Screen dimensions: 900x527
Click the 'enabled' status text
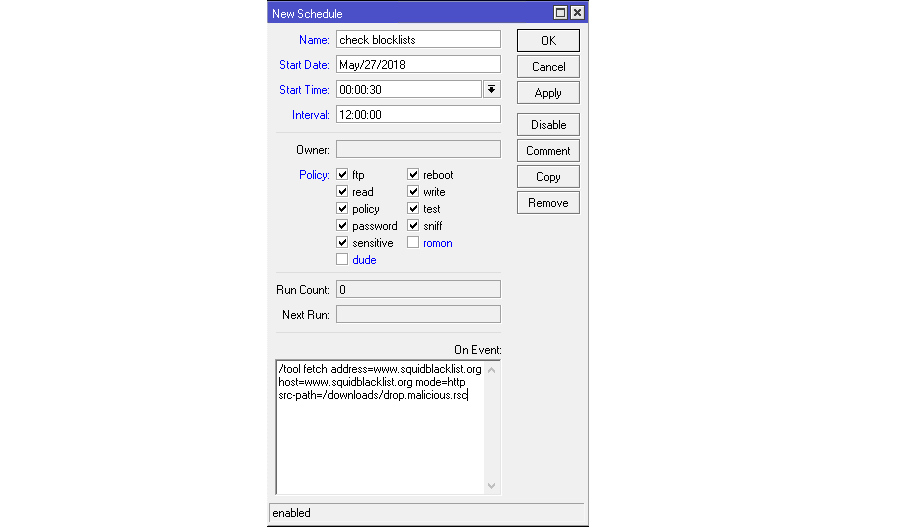pyautogui.click(x=292, y=513)
